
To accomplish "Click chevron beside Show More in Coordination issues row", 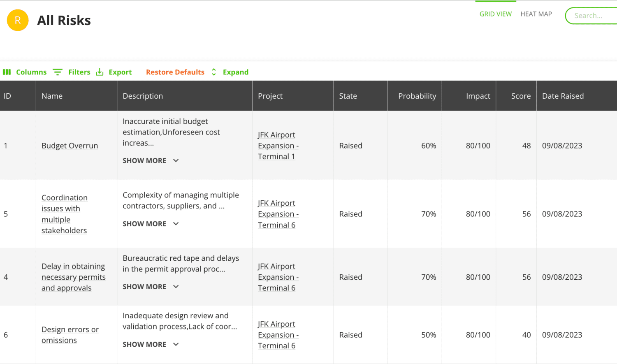I will coord(176,224).
